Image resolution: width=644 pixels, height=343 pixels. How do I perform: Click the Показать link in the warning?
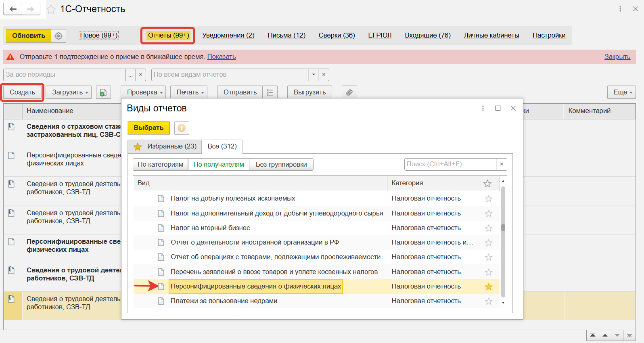point(222,57)
